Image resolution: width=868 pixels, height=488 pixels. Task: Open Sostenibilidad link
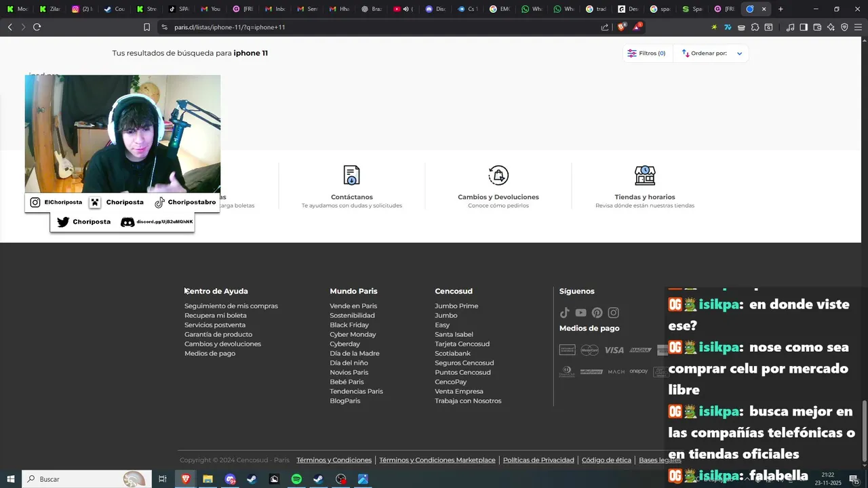(352, 315)
